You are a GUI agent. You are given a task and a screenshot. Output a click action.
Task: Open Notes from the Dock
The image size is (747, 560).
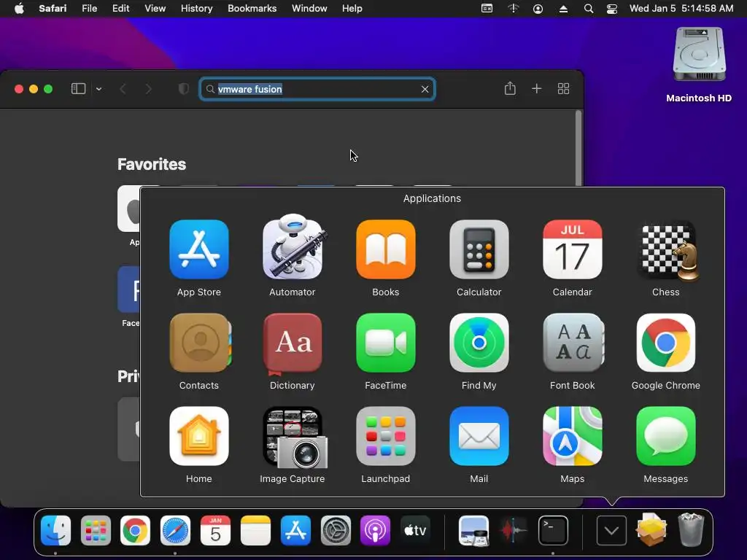pyautogui.click(x=255, y=530)
